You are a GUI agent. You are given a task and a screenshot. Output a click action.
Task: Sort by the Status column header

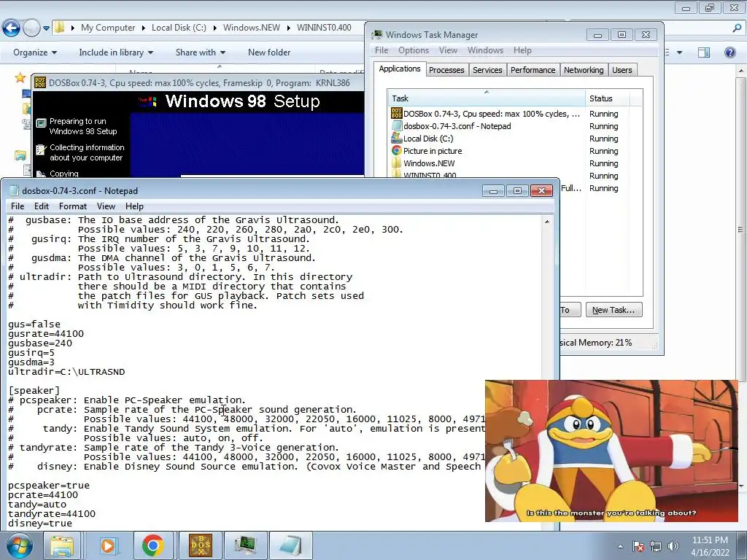[x=608, y=98]
